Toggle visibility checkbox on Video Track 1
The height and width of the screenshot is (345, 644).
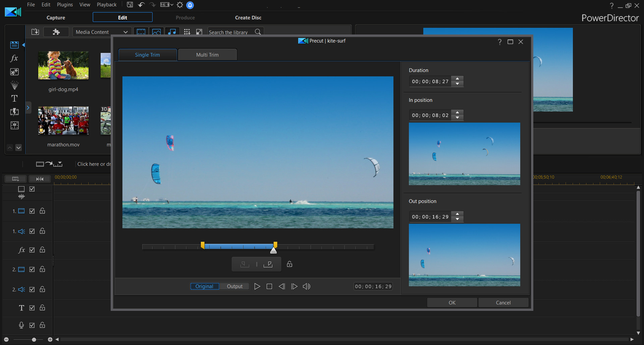pyautogui.click(x=32, y=211)
